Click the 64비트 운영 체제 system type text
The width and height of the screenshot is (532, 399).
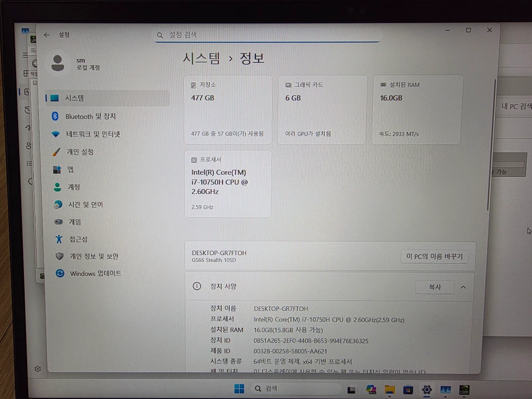[303, 362]
